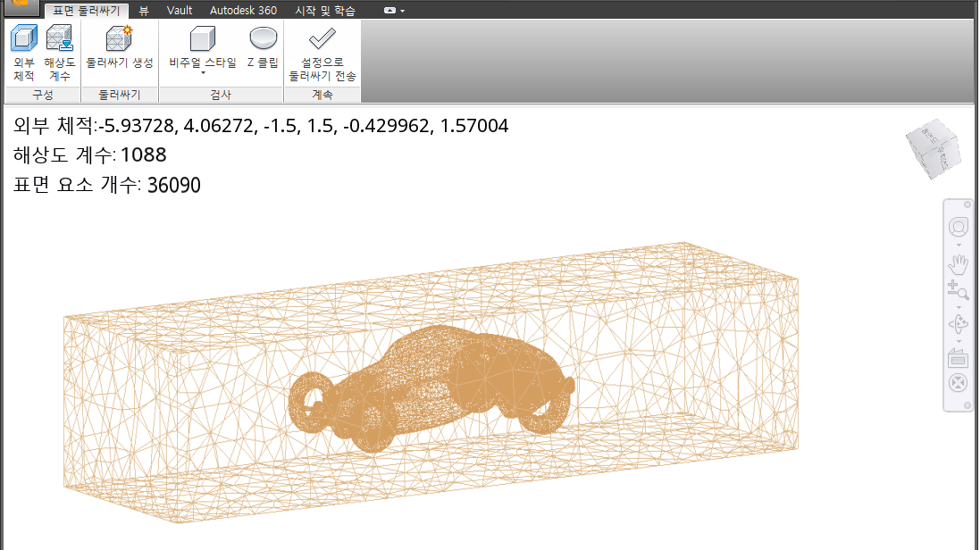Open the 해상도 계수 resolution factor tool
Screen dimensions: 980x550
tap(59, 53)
